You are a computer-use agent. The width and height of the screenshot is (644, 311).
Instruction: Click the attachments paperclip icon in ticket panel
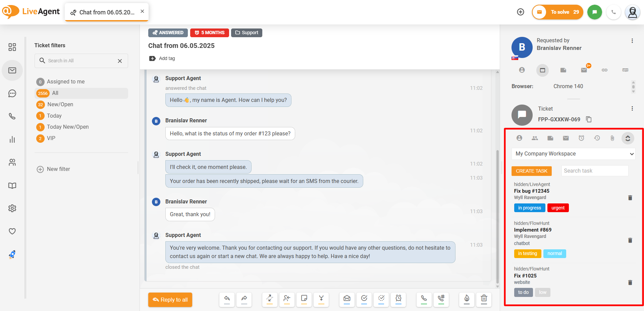tap(612, 138)
